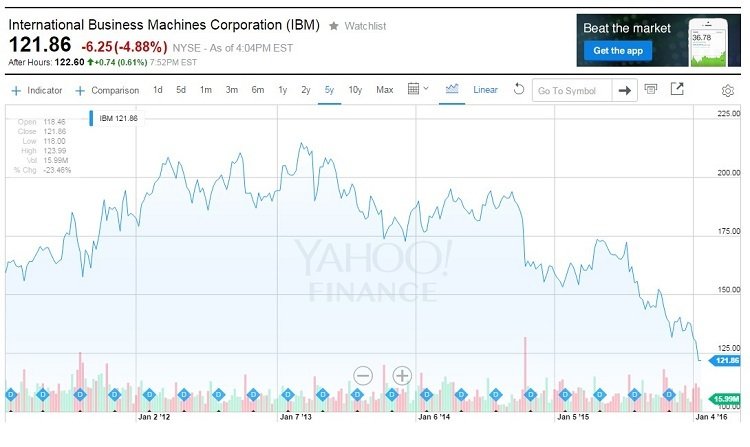Click the print chart icon
Image resolution: width=750 pixels, height=447 pixels.
click(651, 90)
